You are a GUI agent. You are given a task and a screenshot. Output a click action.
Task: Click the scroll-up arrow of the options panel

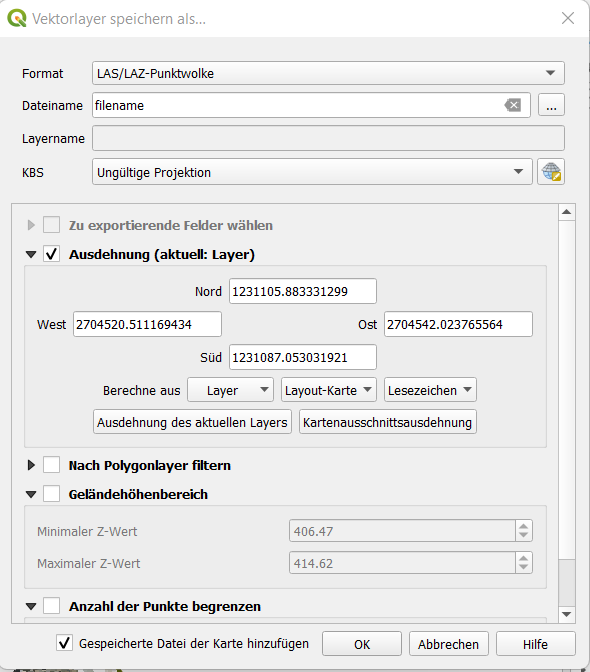[566, 212]
